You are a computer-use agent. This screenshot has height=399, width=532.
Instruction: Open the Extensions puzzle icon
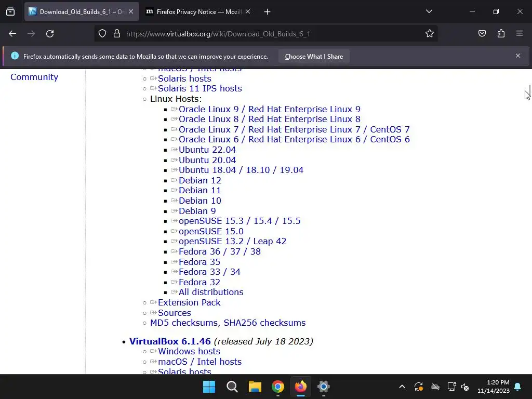coord(501,33)
